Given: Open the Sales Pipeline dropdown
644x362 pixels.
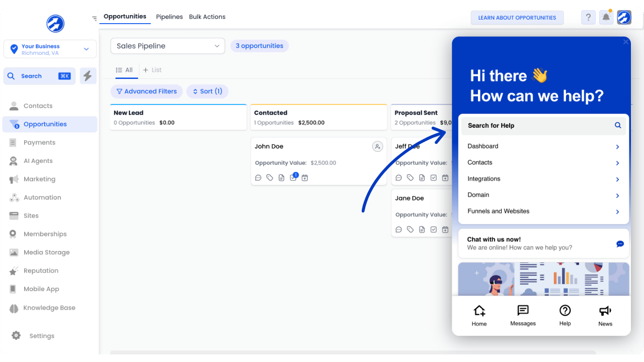Looking at the screenshot, I should 168,46.
